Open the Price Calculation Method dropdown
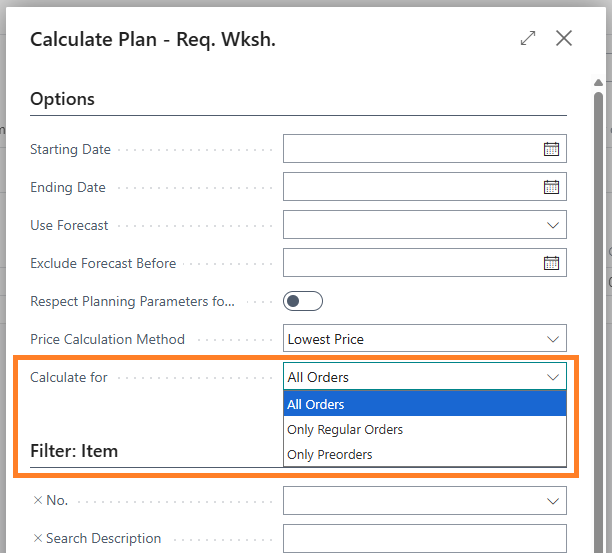The width and height of the screenshot is (612, 553). (x=553, y=339)
